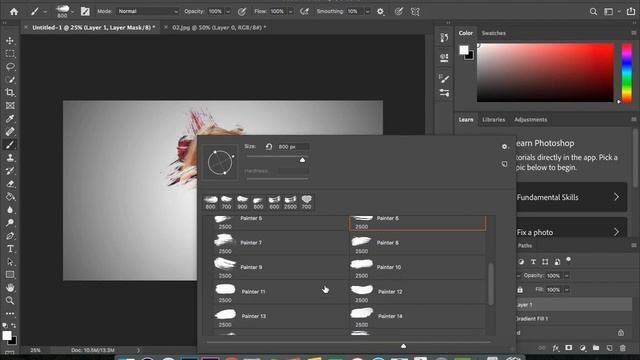Screen dimensions: 640x360
Task: Choose the Painter 7 brush
Action: tap(280, 243)
